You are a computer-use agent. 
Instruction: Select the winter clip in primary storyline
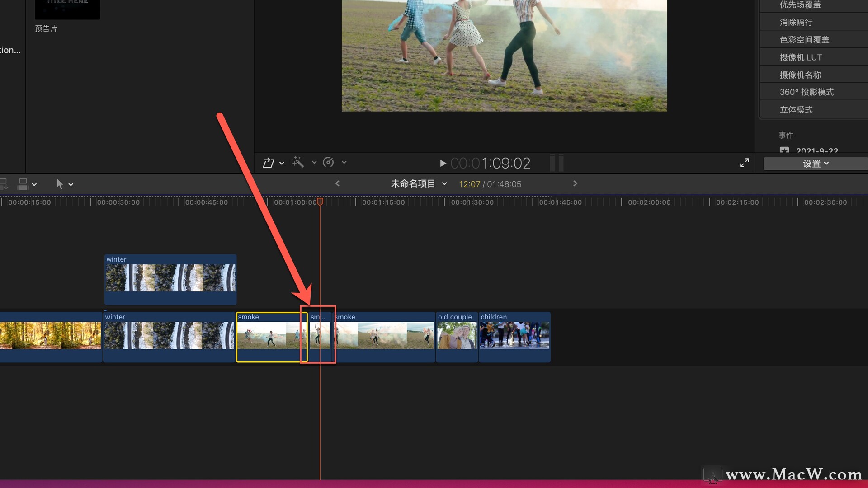click(169, 337)
